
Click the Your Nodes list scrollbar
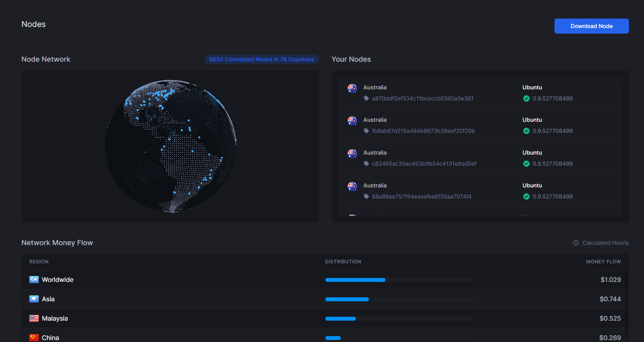pyautogui.click(x=620, y=82)
